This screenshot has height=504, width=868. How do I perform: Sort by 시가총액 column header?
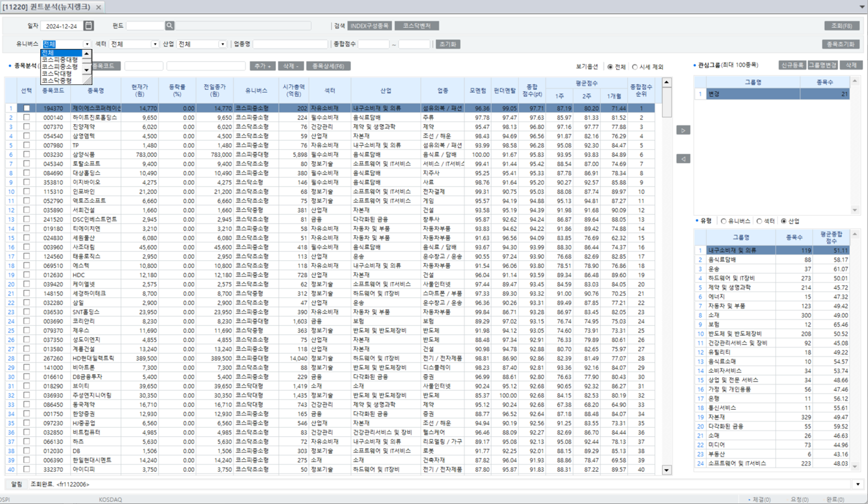coord(294,91)
